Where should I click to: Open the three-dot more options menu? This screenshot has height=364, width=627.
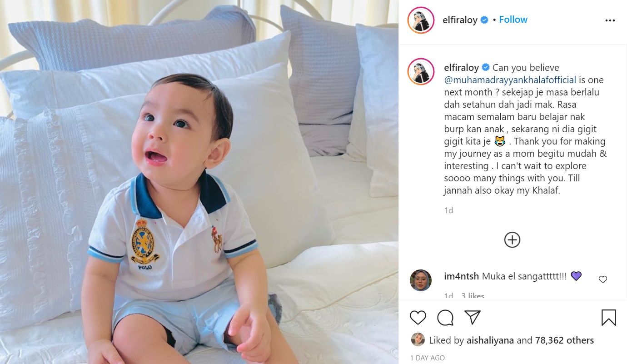[x=610, y=20]
